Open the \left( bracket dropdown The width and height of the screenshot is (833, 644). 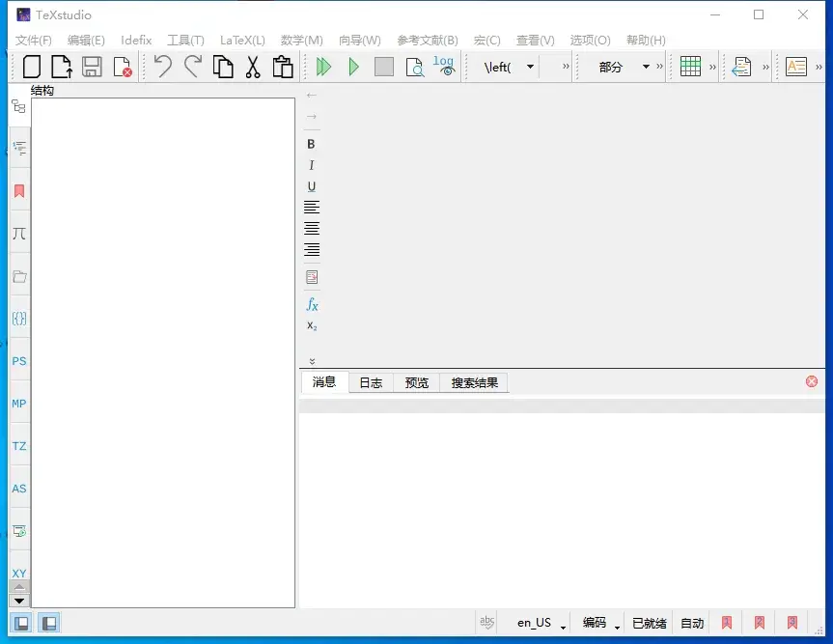529,67
